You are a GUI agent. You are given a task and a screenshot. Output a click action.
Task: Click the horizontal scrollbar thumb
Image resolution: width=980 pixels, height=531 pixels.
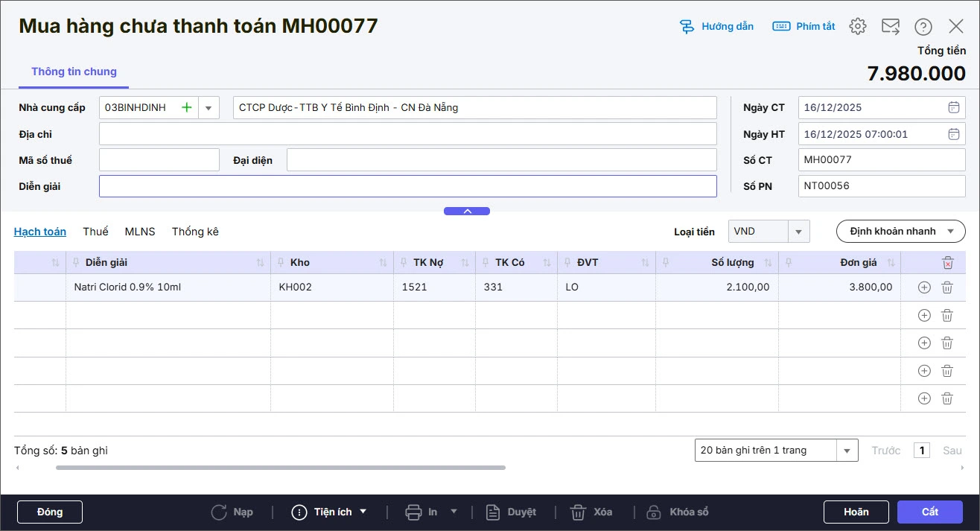281,468
